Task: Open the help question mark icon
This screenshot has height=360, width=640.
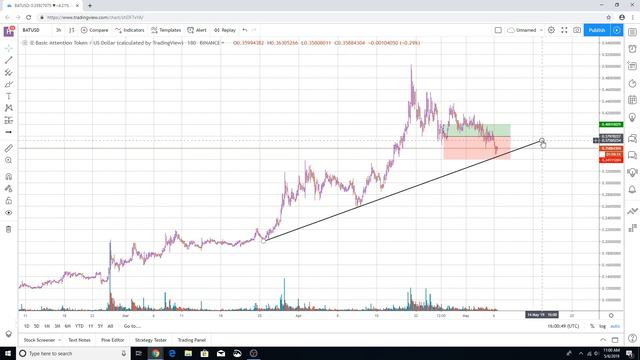Action: click(632, 338)
